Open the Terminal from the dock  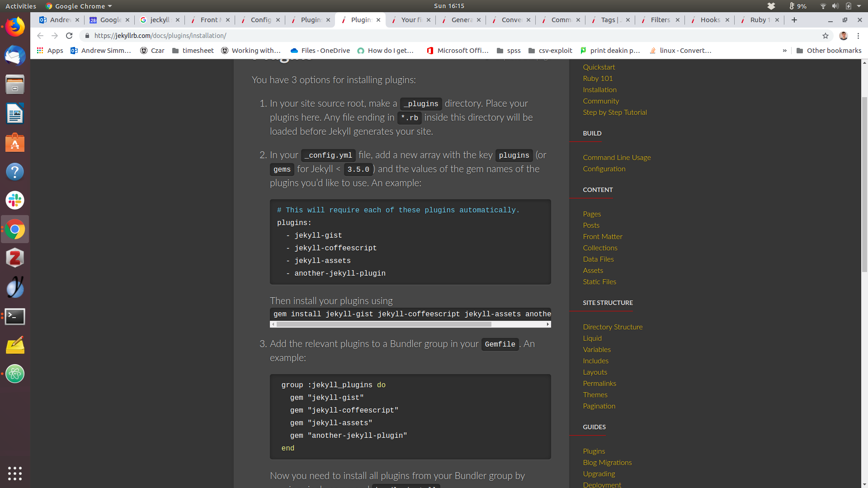coord(15,316)
